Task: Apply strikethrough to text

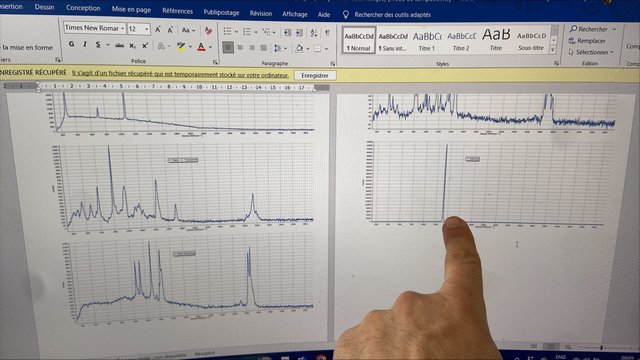Action: click(x=119, y=46)
